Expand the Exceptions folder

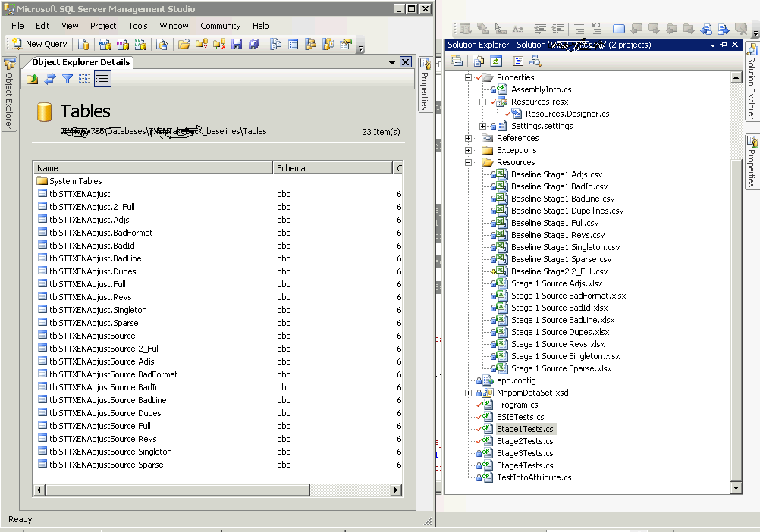[468, 150]
